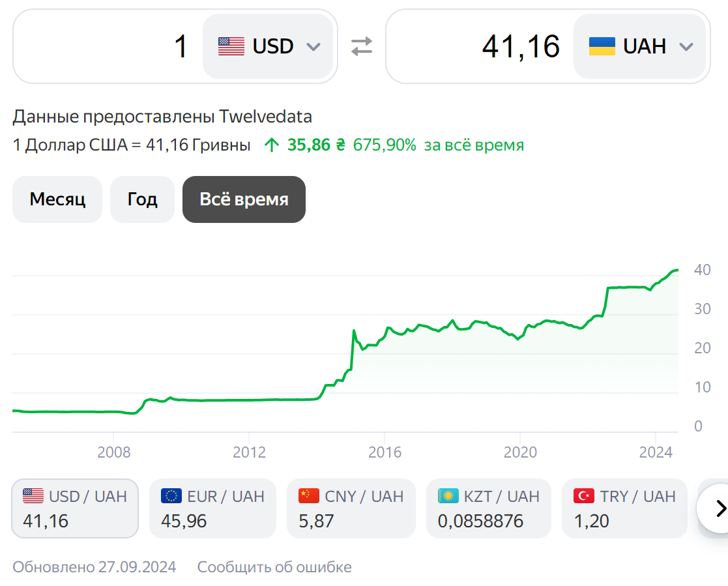Open the UAH currency dropdown

point(639,46)
